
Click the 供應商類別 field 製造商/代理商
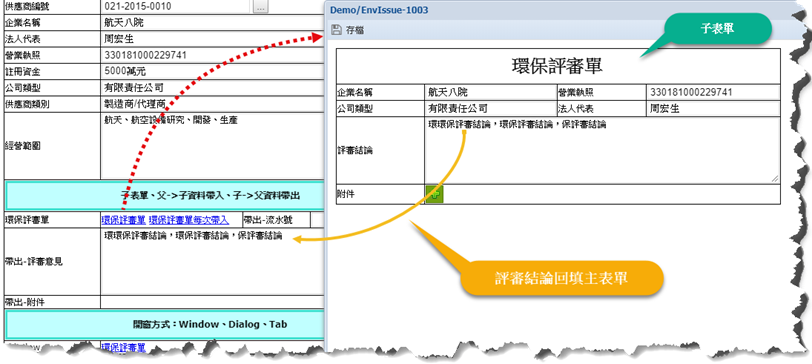pos(212,104)
